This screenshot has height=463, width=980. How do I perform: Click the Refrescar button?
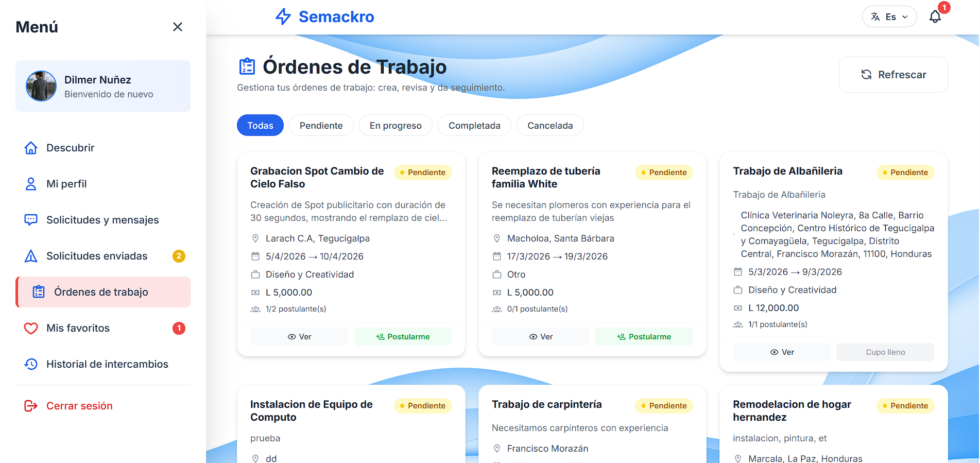click(x=893, y=75)
